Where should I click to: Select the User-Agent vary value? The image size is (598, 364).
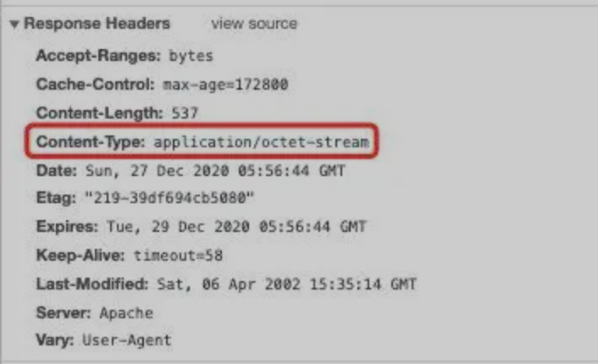point(127,340)
